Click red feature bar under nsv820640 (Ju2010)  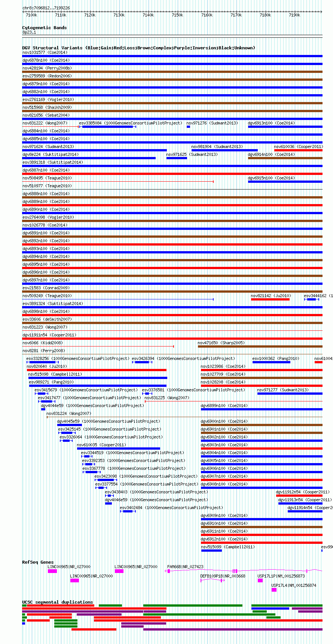click(97, 370)
